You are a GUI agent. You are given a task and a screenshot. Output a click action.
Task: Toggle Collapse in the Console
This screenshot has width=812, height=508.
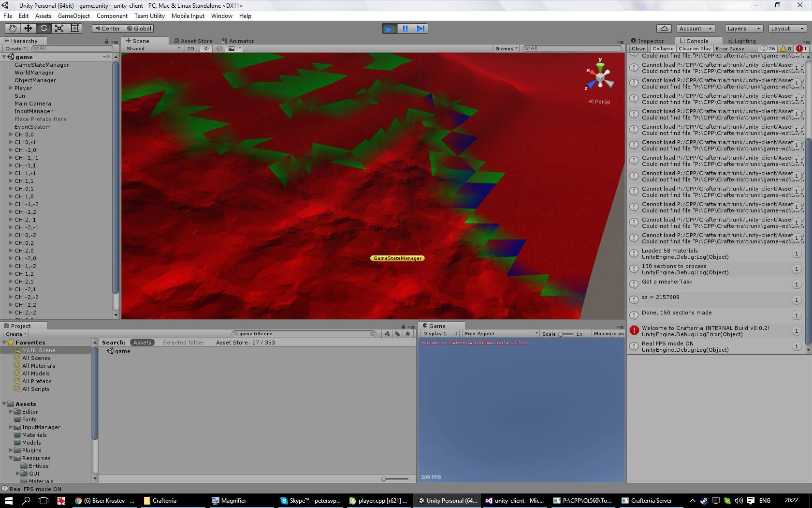coord(663,48)
